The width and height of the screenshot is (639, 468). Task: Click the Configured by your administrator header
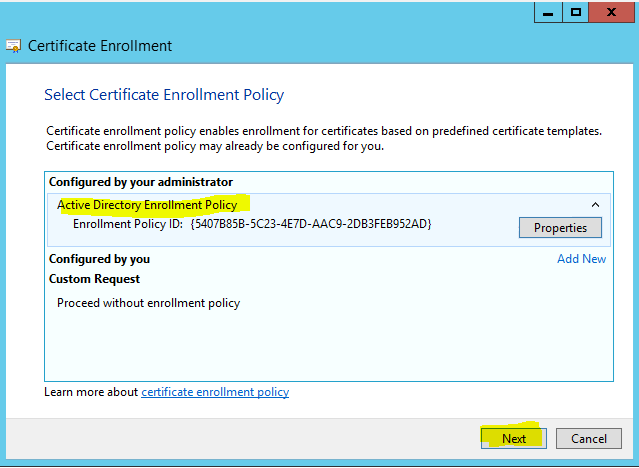[141, 182]
